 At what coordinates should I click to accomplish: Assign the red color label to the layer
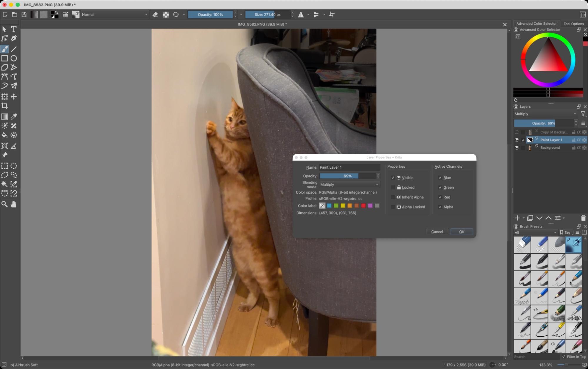[x=363, y=206]
